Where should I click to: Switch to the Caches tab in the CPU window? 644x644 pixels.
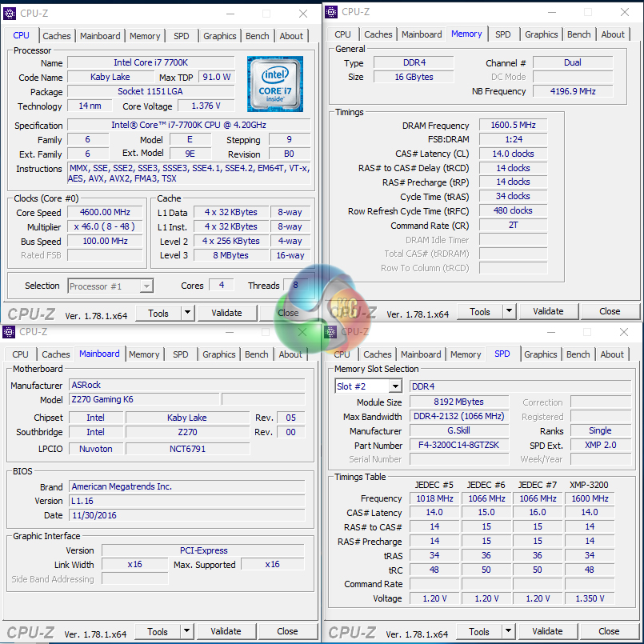click(57, 36)
